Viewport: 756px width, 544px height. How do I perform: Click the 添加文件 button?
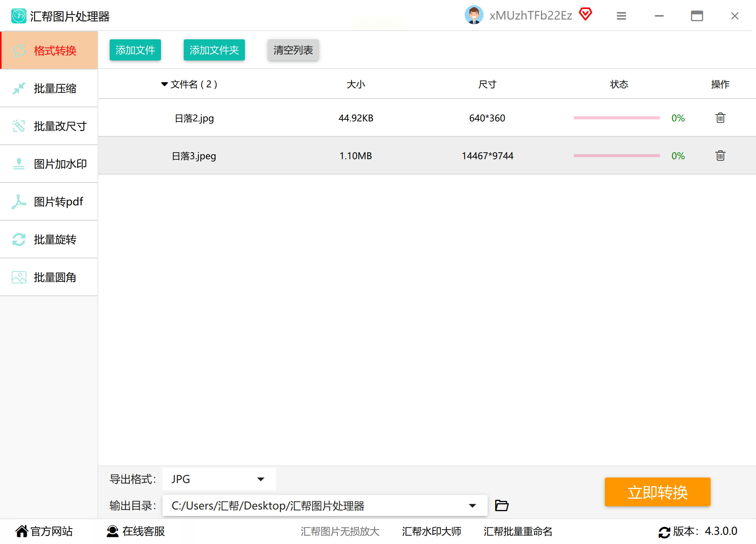pos(135,50)
